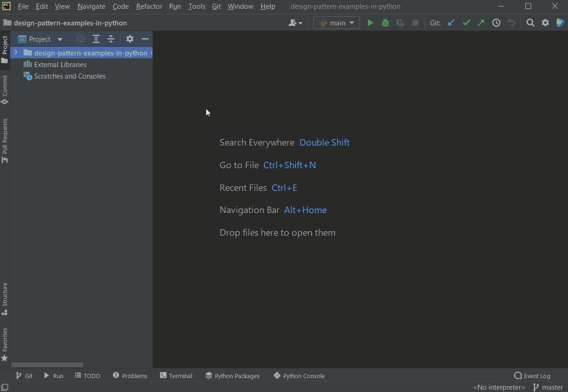Click the No interpreter status widget

499,387
